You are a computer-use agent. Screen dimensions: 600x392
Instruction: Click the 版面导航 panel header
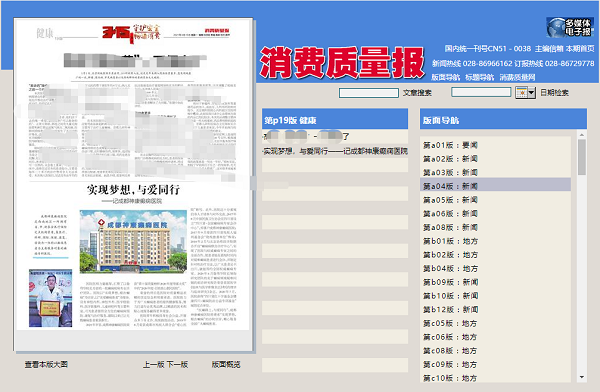[x=503, y=120]
